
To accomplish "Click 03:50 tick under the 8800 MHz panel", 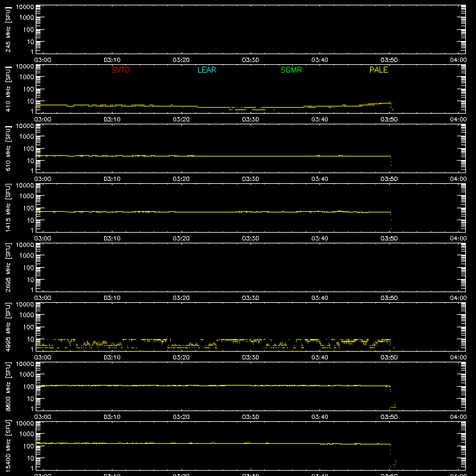I will click(389, 417).
